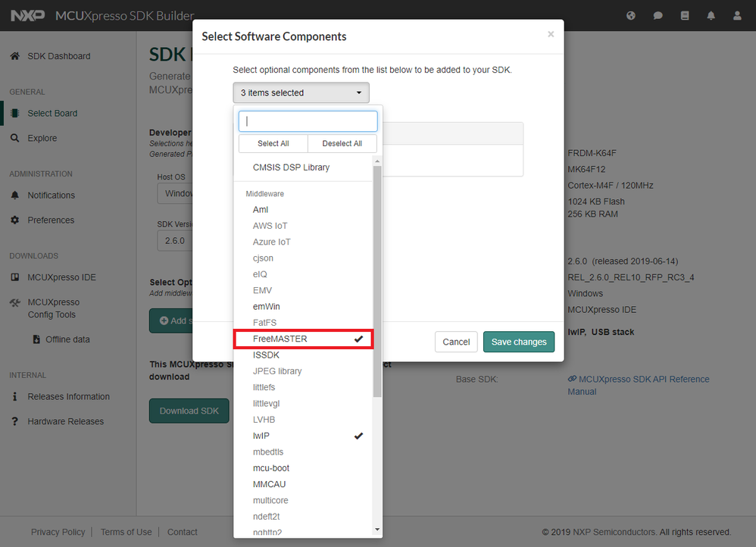Close the Select Software Components dialog
Viewport: 756px width, 547px height.
tap(551, 34)
